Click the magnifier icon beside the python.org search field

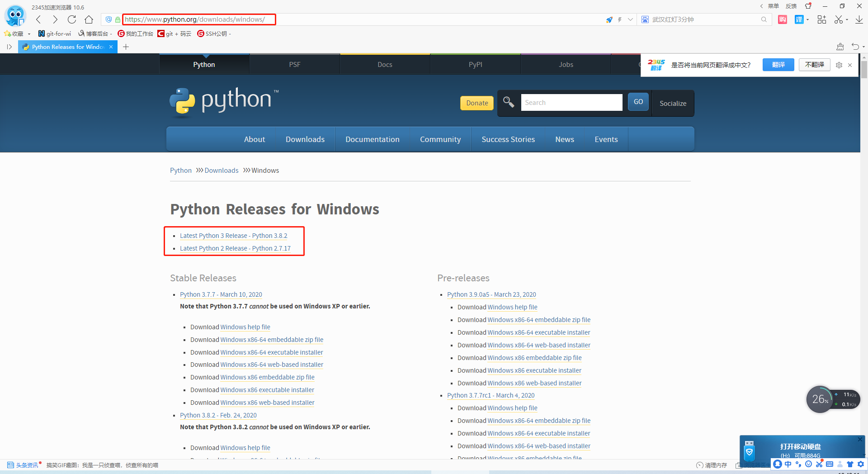point(509,102)
